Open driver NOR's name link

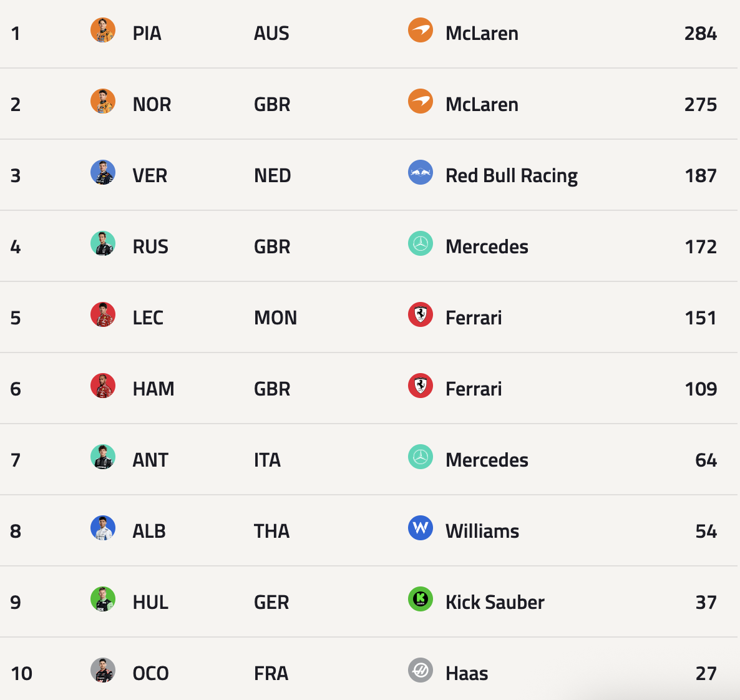152,104
